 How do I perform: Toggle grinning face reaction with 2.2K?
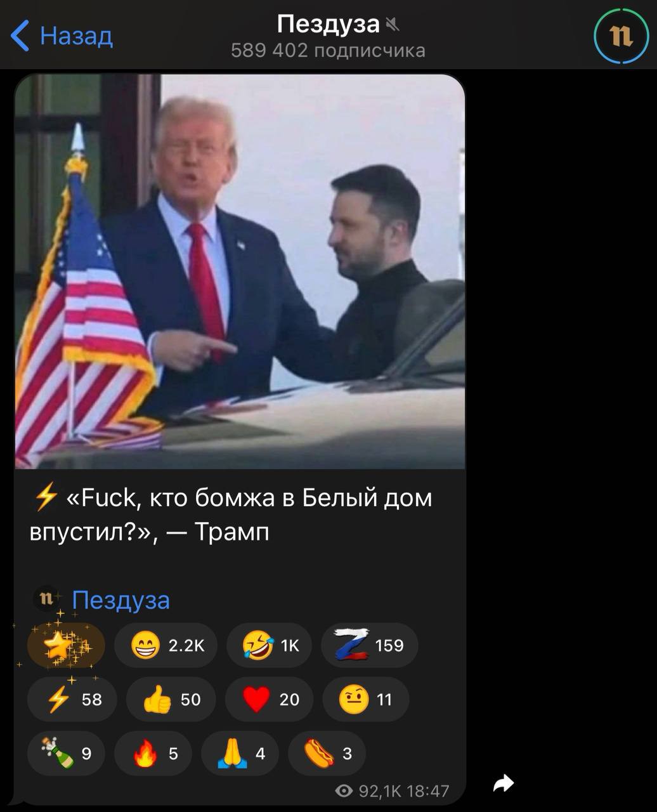click(x=166, y=645)
